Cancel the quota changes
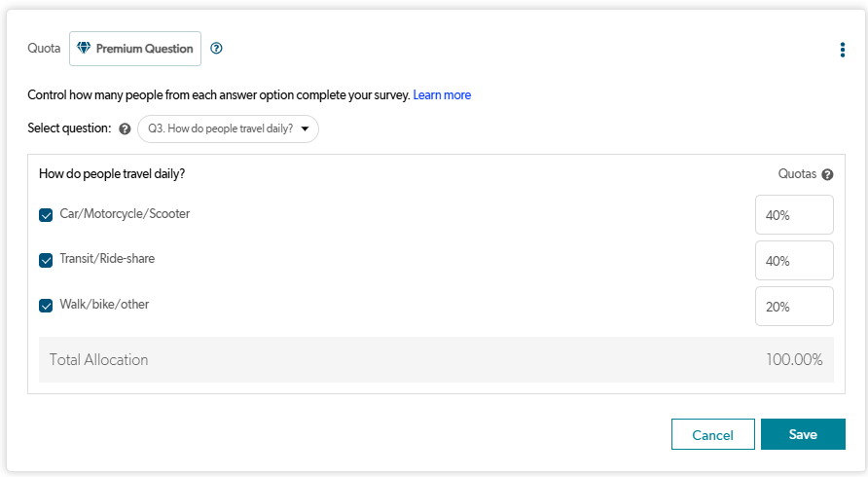 click(712, 434)
